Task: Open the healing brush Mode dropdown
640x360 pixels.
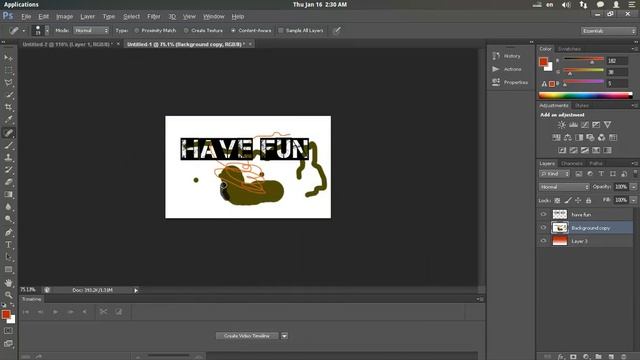Action: pyautogui.click(x=91, y=31)
